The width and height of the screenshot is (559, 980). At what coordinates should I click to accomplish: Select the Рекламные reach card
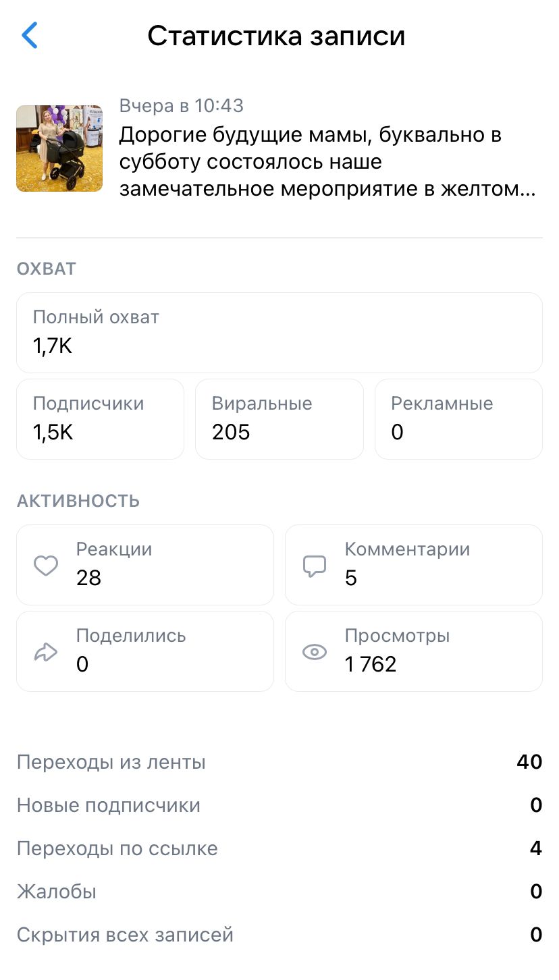pos(458,418)
